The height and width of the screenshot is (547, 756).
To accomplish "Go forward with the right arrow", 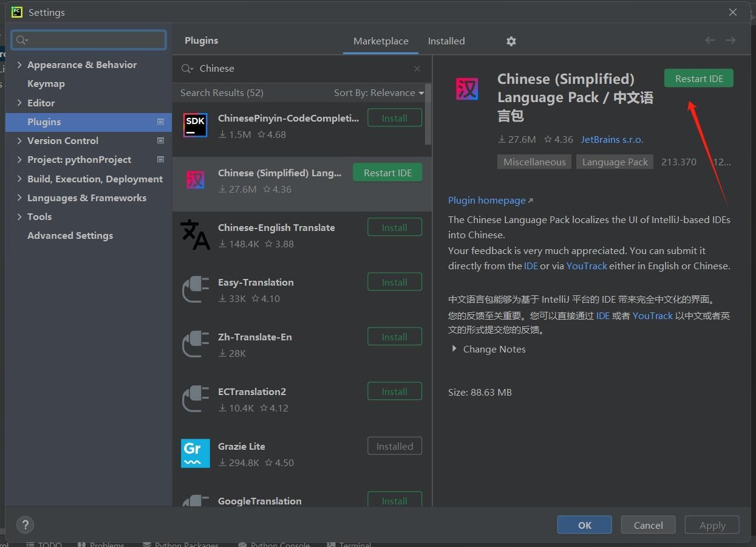I will tap(730, 40).
